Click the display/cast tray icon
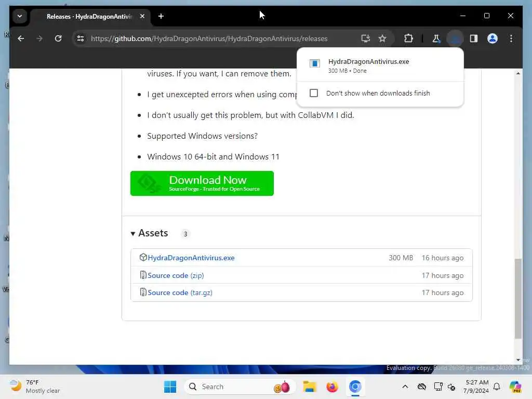Image resolution: width=532 pixels, height=399 pixels. pyautogui.click(x=438, y=387)
